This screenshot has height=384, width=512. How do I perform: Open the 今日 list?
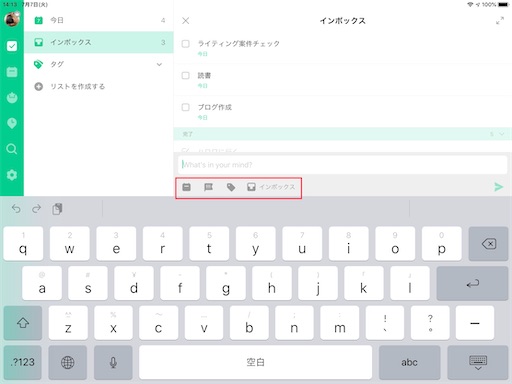99,20
